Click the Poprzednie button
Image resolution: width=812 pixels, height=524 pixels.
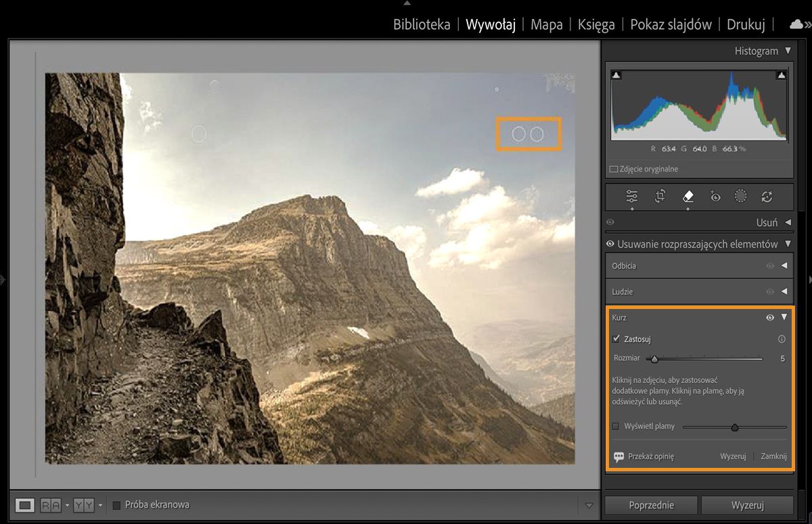click(x=650, y=504)
